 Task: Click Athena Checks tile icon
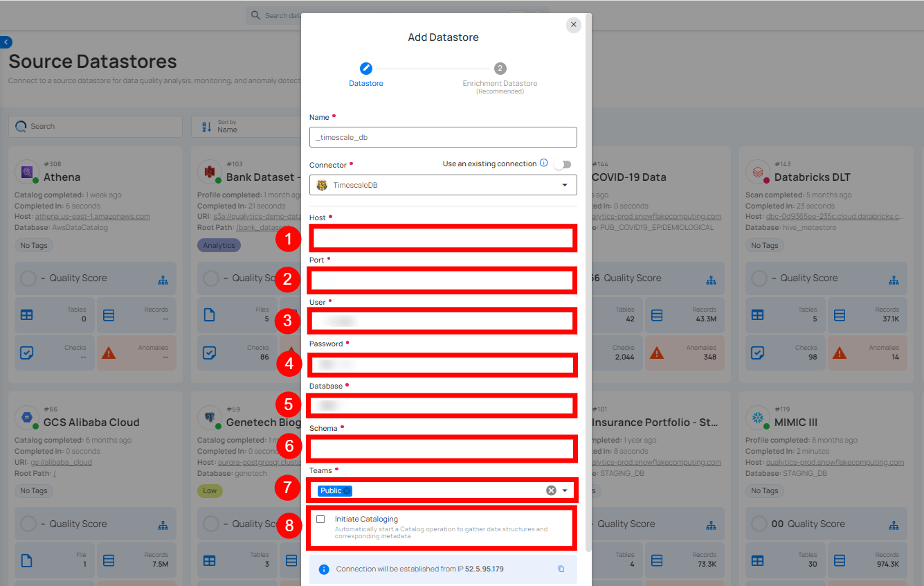[x=27, y=353]
